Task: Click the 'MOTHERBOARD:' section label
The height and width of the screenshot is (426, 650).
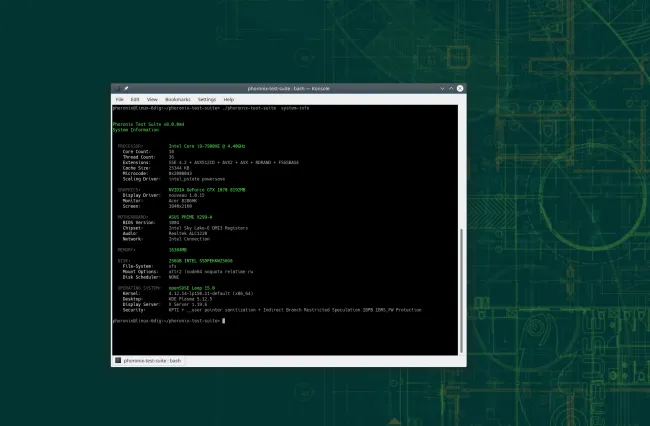Action: [133, 217]
